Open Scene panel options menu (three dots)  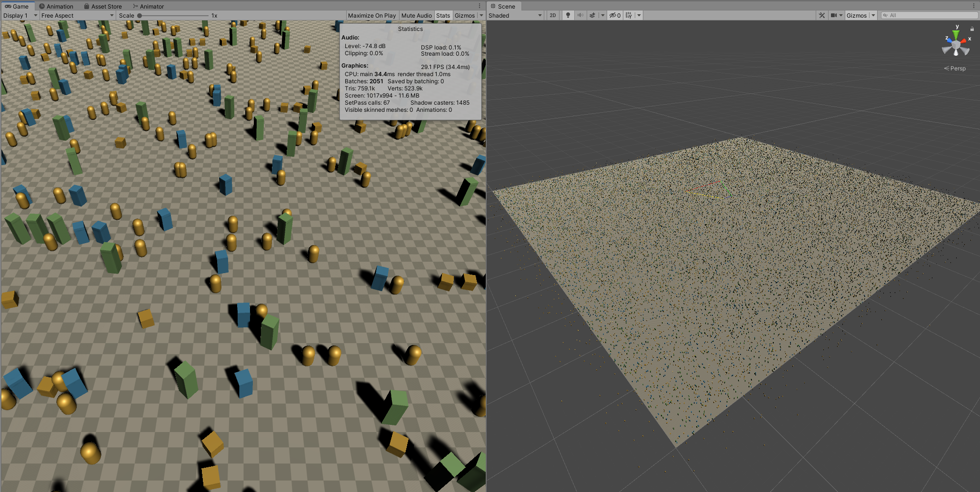pos(974,6)
